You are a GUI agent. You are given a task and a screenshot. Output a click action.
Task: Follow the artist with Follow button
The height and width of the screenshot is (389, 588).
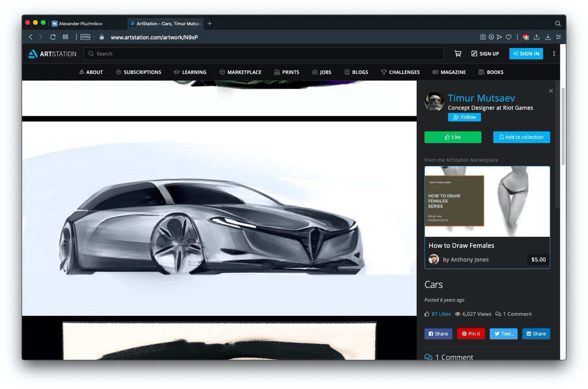click(464, 117)
